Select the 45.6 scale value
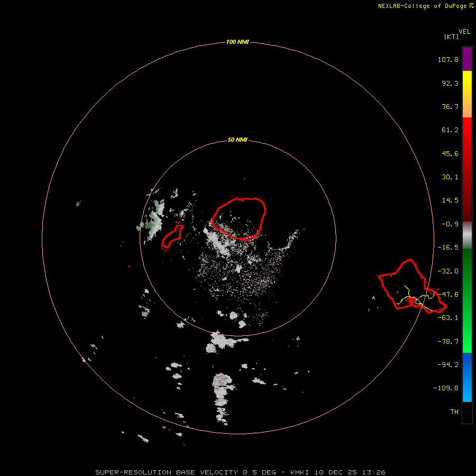This screenshot has width=476, height=476. click(450, 153)
